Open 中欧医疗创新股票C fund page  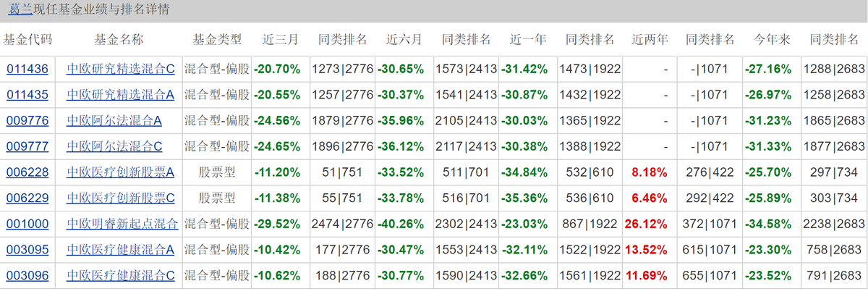point(121,198)
